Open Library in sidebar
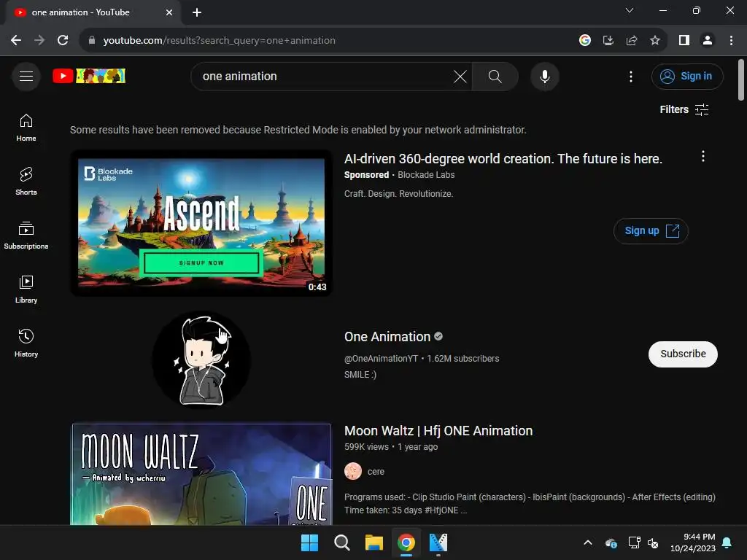747x560 pixels. 26,289
